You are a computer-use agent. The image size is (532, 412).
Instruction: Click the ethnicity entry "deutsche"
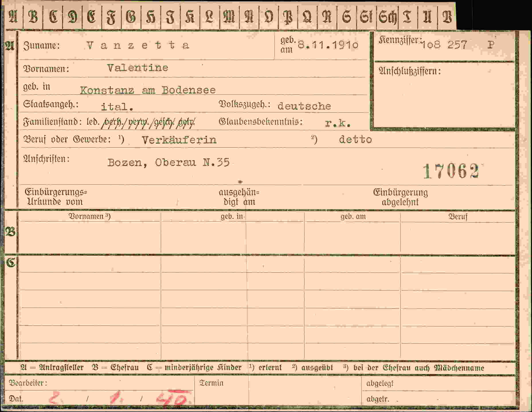(x=304, y=106)
